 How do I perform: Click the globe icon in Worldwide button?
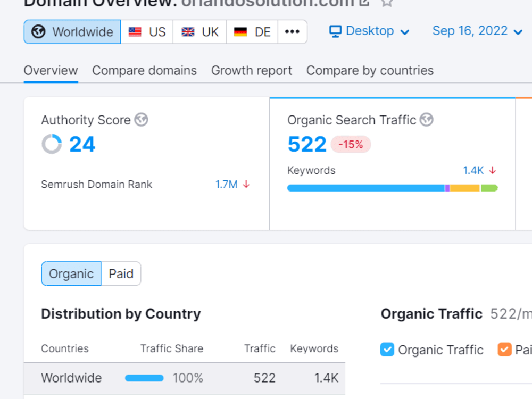click(38, 31)
